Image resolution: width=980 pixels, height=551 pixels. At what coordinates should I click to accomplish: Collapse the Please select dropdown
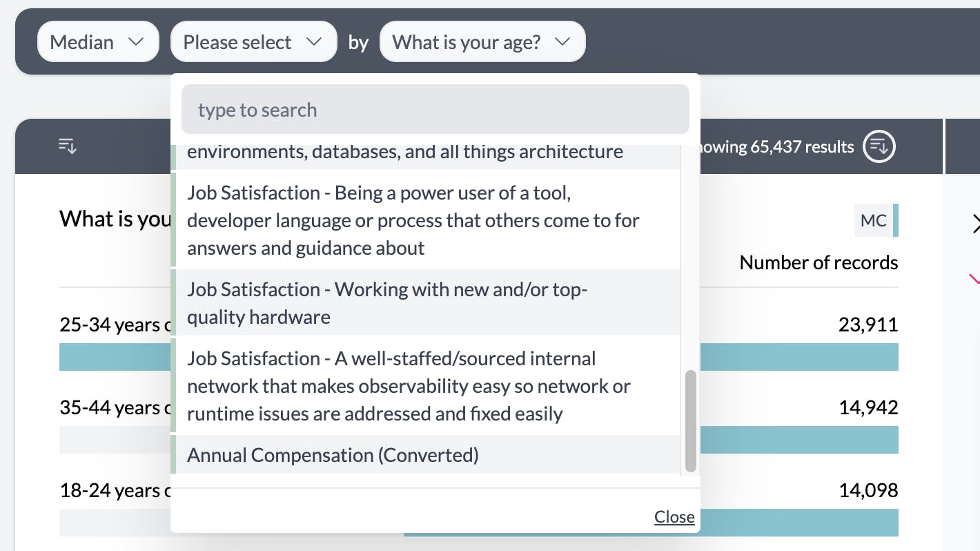pyautogui.click(x=253, y=42)
